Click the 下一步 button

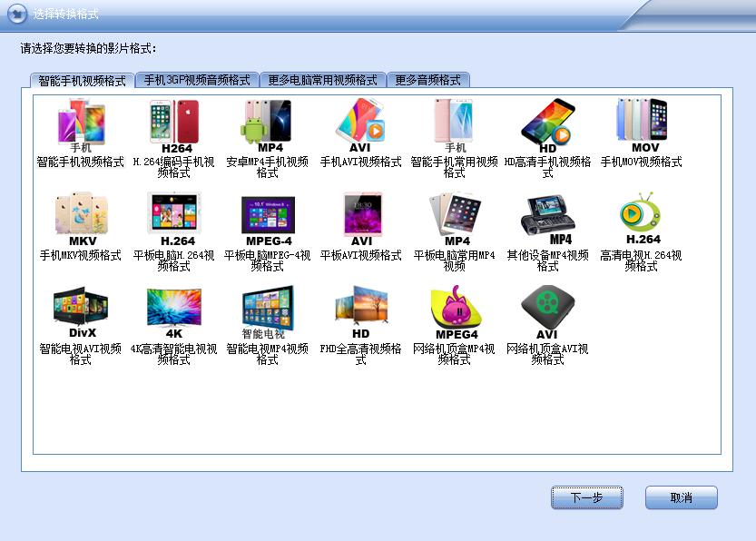pos(587,497)
